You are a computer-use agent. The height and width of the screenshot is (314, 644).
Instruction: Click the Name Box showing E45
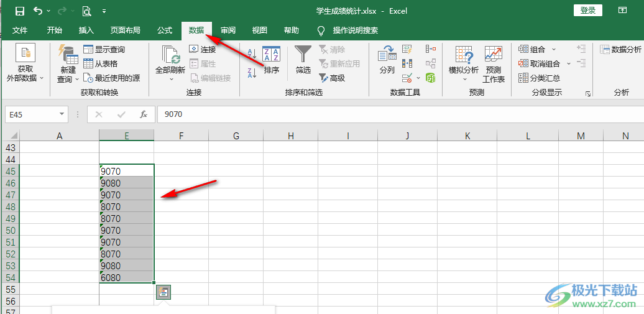coord(31,114)
